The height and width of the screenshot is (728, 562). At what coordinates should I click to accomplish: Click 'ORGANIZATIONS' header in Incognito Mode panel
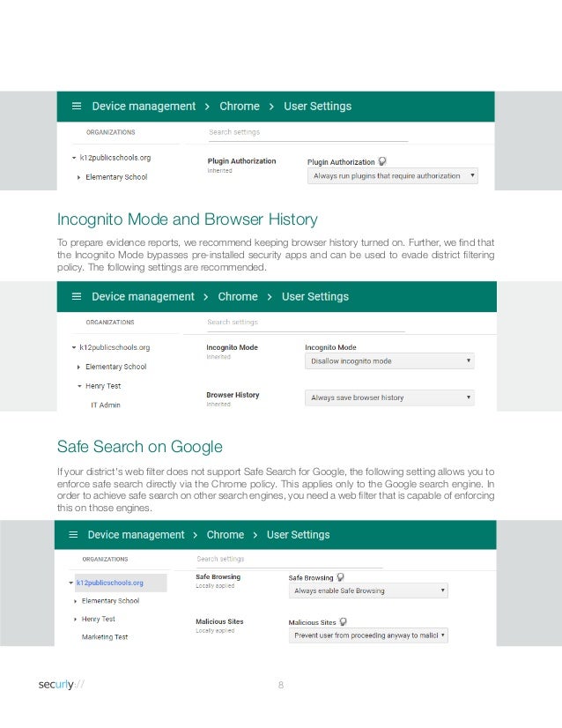(110, 323)
